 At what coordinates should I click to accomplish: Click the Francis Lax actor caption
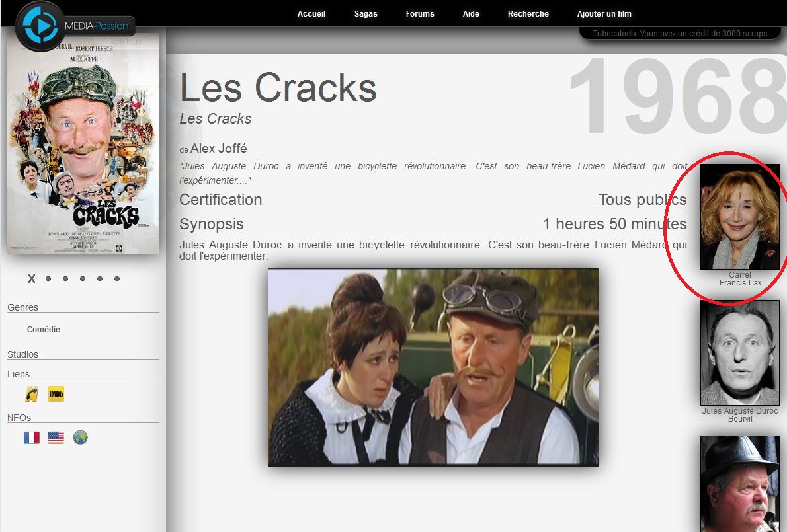point(740,283)
